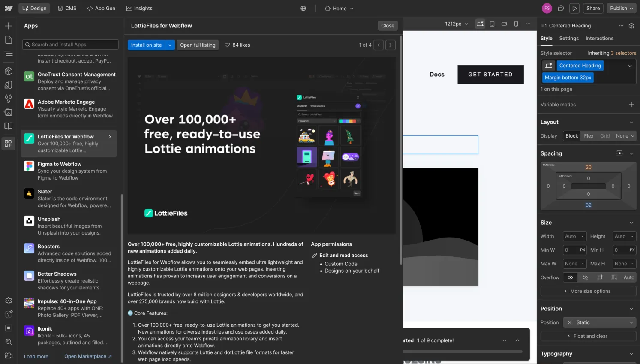
Task: Set Overflow to hidden
Action: tap(585, 277)
